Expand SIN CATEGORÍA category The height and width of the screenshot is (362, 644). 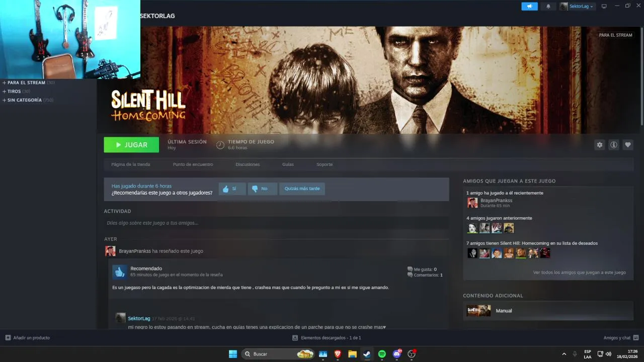(28, 100)
